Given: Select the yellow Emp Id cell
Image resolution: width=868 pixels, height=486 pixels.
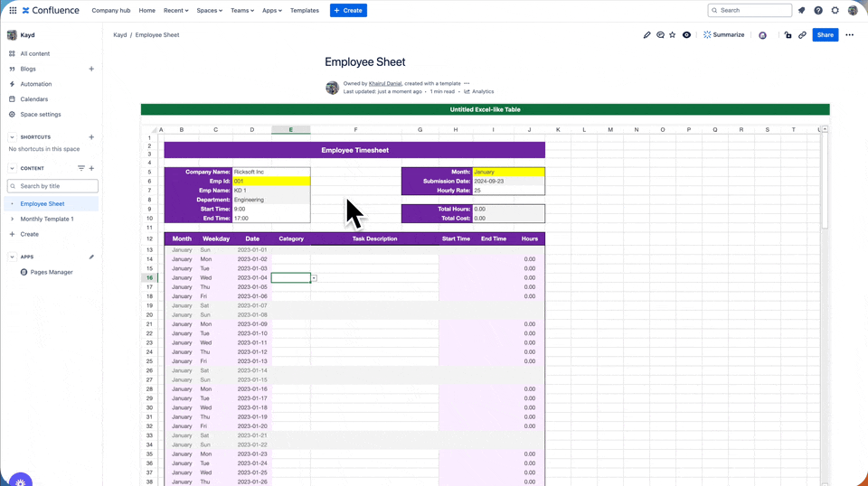Looking at the screenshot, I should pos(270,181).
